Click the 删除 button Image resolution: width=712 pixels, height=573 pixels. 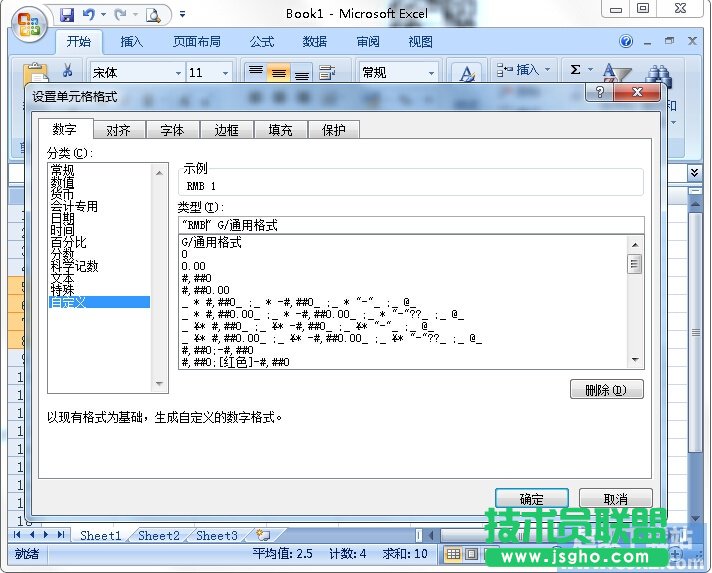pyautogui.click(x=606, y=390)
